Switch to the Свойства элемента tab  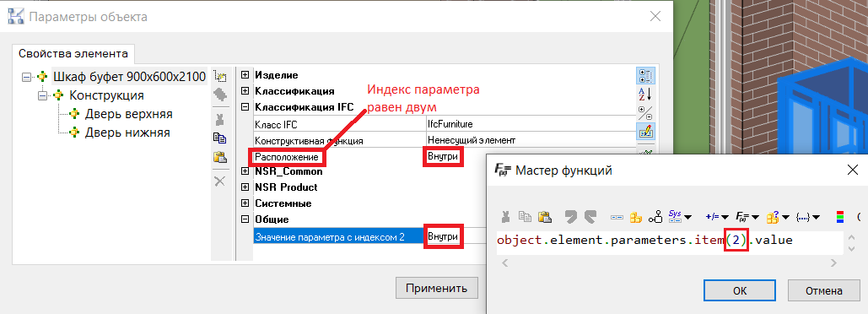tap(73, 54)
